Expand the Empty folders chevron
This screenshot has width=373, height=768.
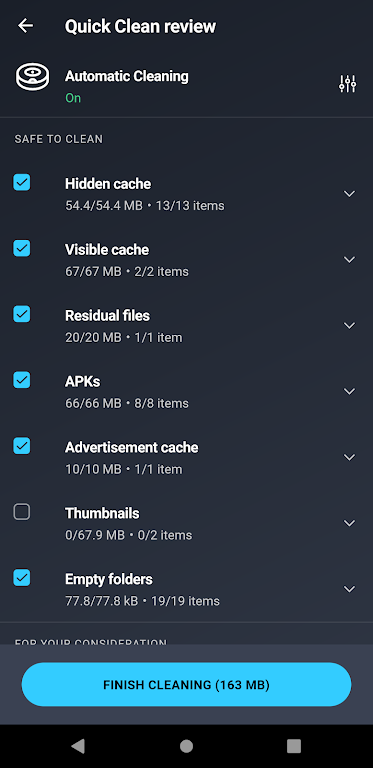tap(349, 589)
